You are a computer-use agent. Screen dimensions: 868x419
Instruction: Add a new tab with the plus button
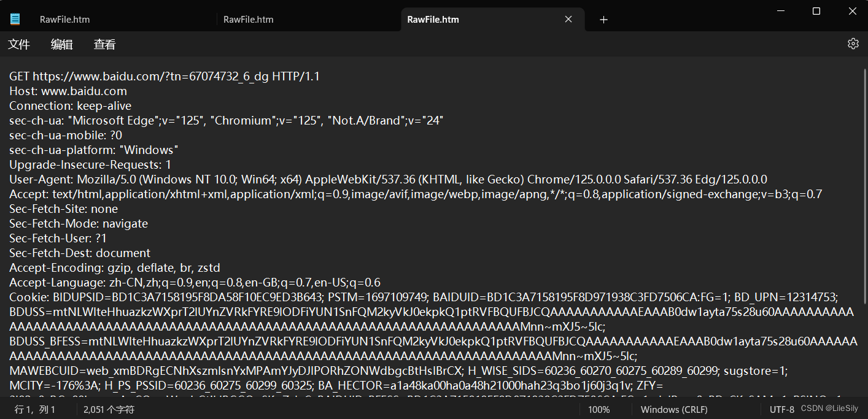coord(603,20)
